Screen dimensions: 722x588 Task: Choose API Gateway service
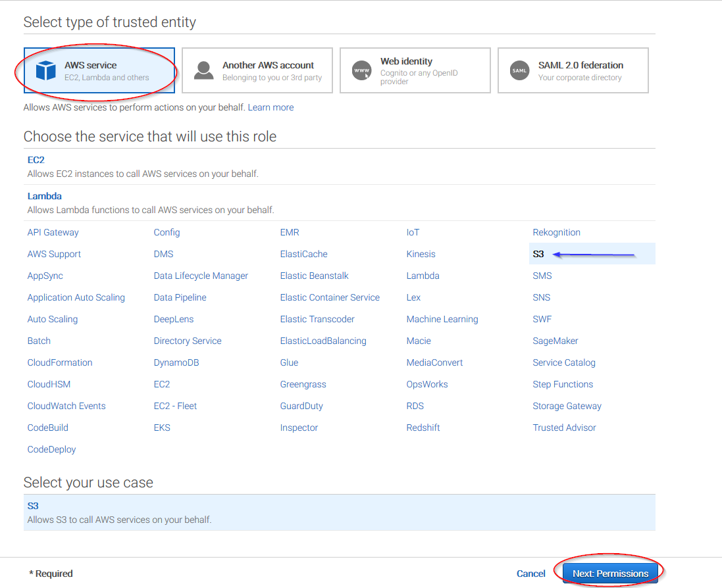(53, 232)
